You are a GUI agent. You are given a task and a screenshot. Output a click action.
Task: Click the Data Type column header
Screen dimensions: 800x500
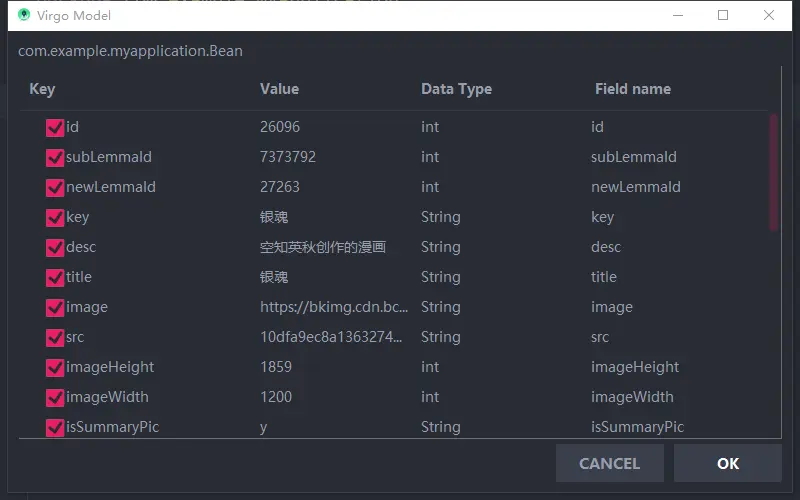(x=457, y=89)
